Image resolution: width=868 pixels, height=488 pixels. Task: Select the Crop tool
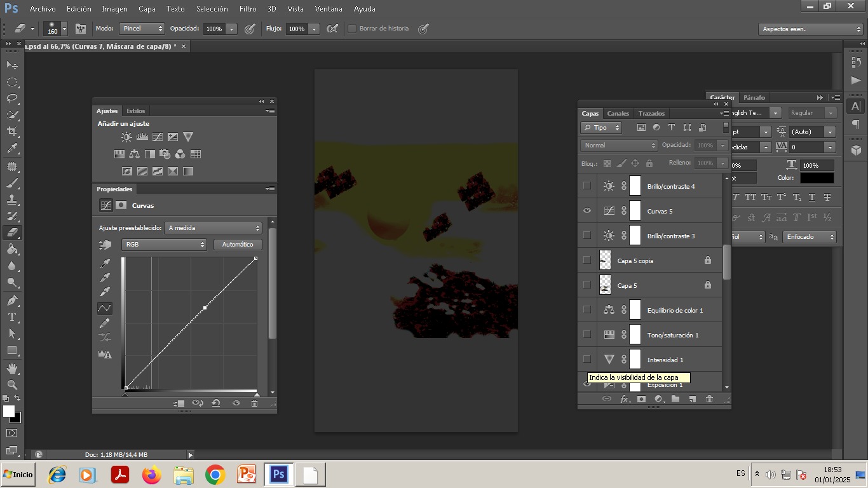12,132
